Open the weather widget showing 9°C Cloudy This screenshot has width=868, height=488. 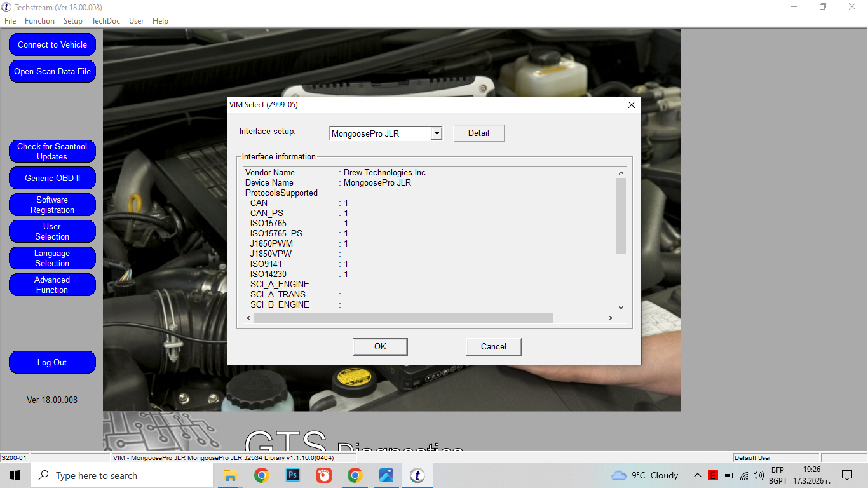pyautogui.click(x=645, y=475)
